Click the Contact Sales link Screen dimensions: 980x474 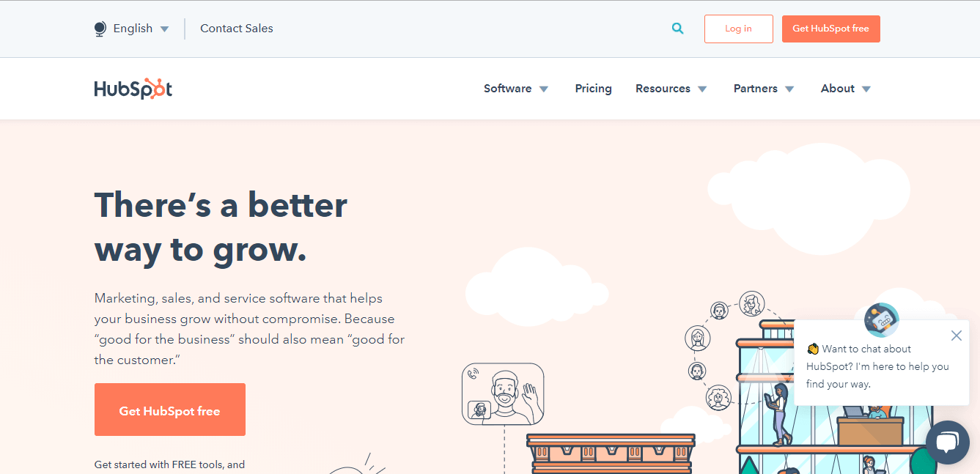[x=237, y=29]
